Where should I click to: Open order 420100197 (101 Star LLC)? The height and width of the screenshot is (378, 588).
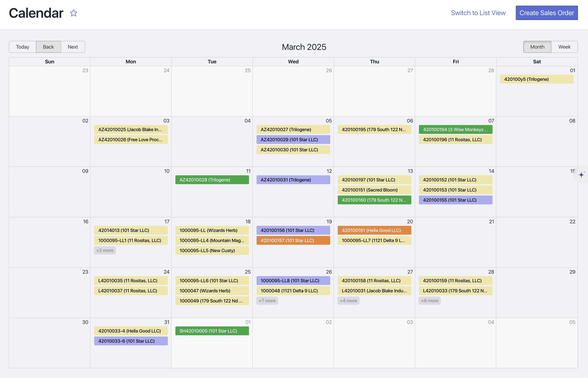pyautogui.click(x=374, y=180)
